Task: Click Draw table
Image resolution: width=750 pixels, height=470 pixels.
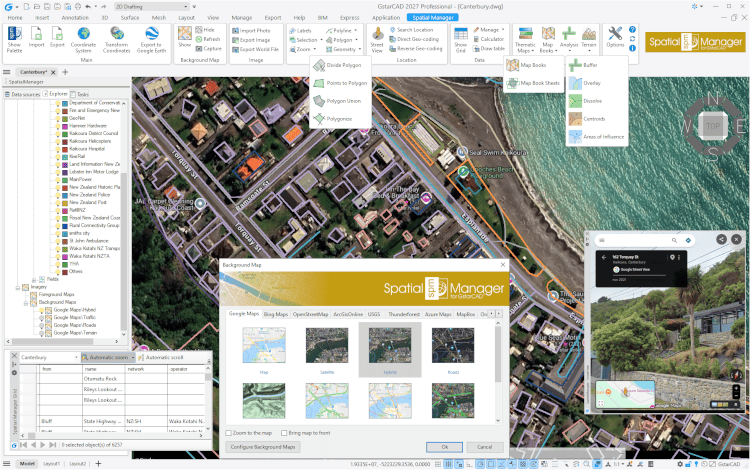Action: [488, 49]
